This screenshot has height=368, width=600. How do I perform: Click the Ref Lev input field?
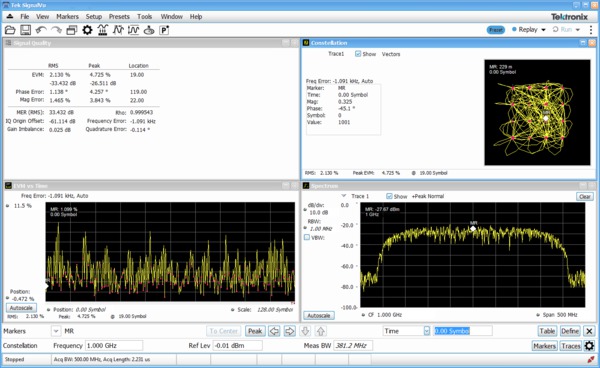pyautogui.click(x=238, y=345)
